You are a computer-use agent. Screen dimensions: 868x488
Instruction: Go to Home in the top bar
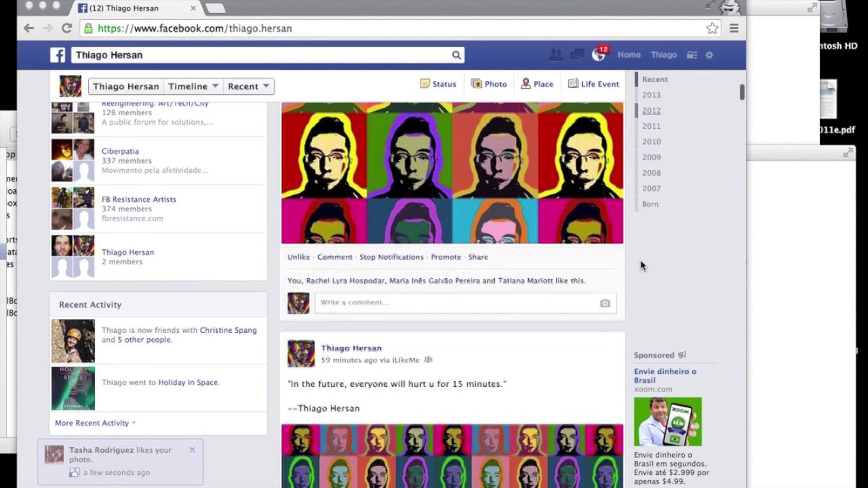point(629,55)
